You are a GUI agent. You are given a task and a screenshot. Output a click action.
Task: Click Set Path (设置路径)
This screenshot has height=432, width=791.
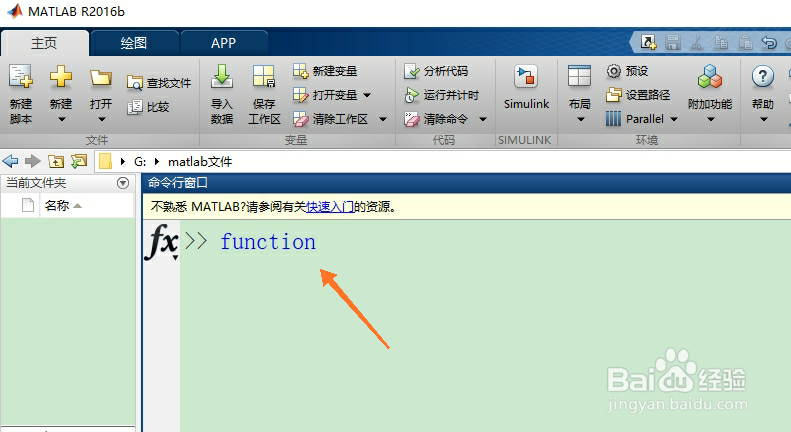638,94
